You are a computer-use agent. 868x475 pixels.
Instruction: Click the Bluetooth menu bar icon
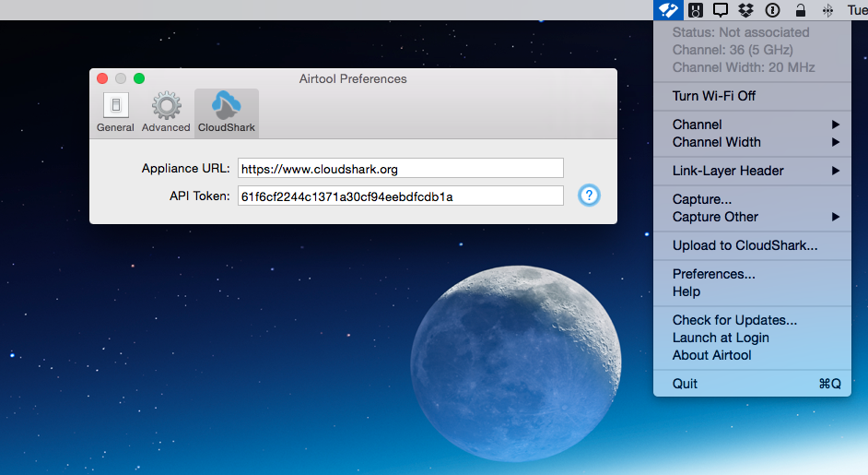[x=827, y=10]
